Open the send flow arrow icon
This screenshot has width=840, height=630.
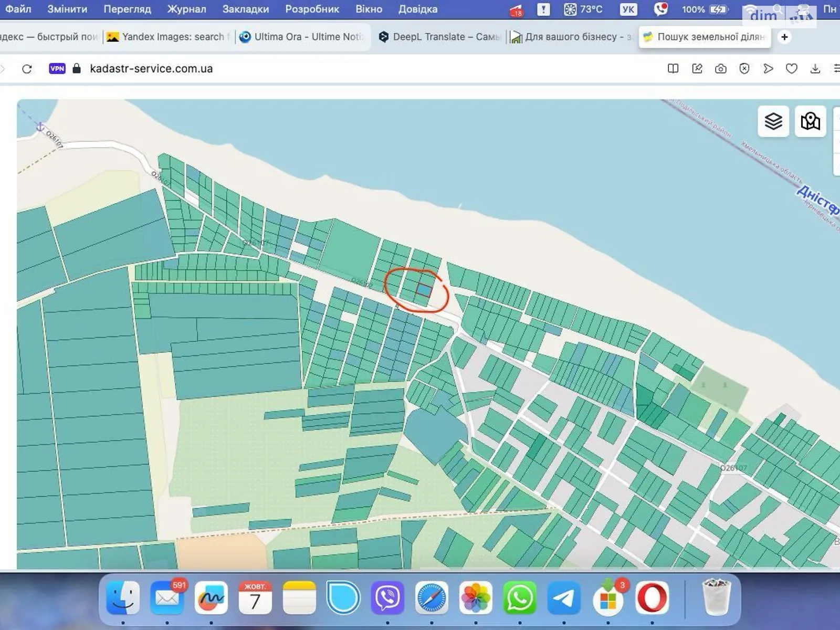click(x=768, y=69)
